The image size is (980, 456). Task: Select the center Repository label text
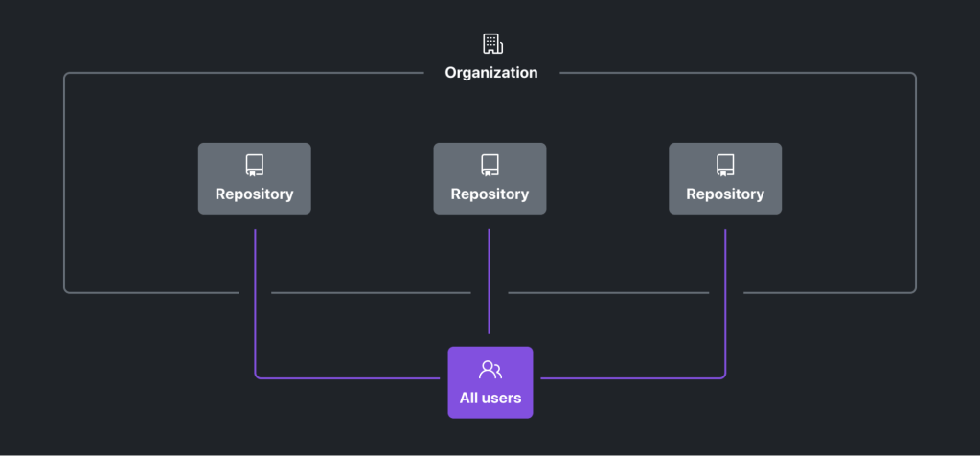coord(490,194)
